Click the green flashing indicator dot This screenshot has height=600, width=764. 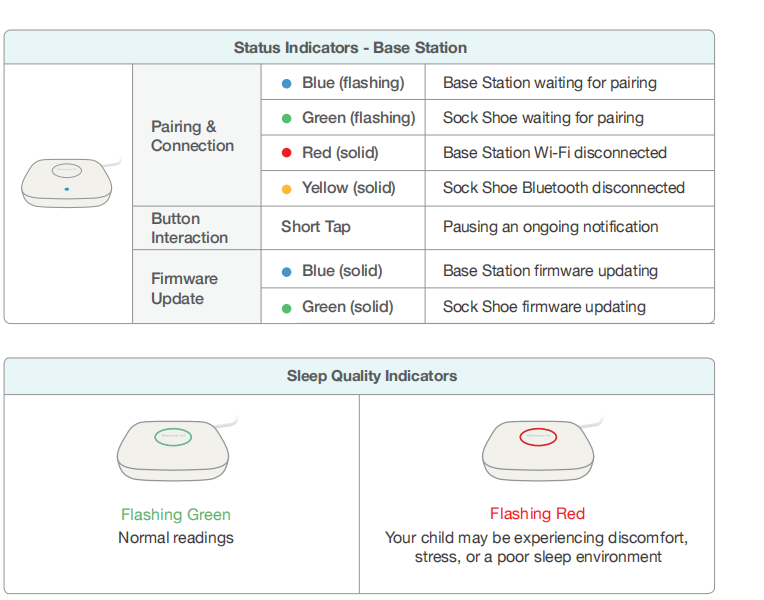tap(286, 118)
